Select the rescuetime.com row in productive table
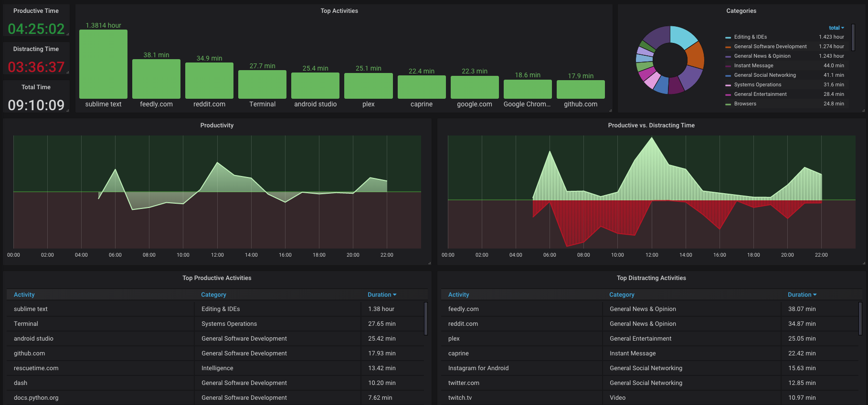The height and width of the screenshot is (405, 868). pyautogui.click(x=215, y=368)
